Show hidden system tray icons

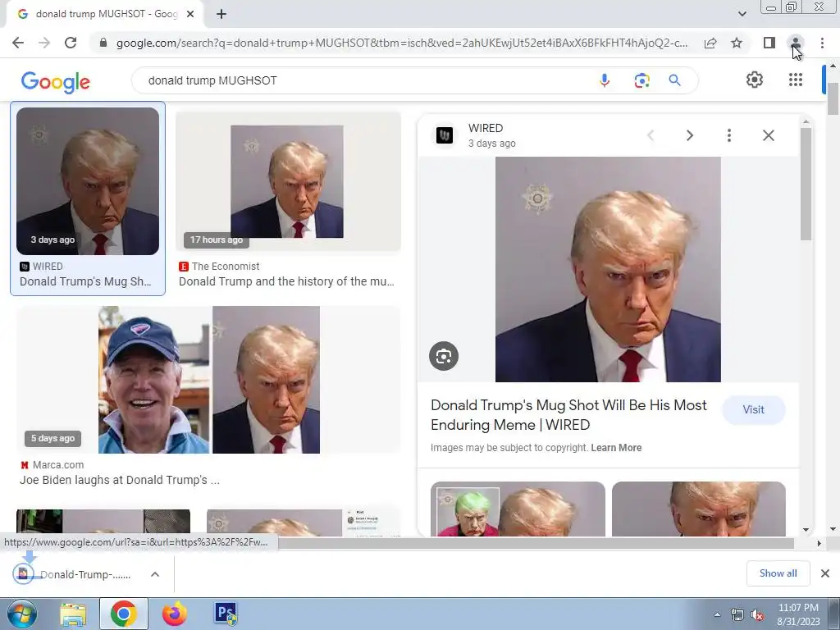[x=717, y=614]
